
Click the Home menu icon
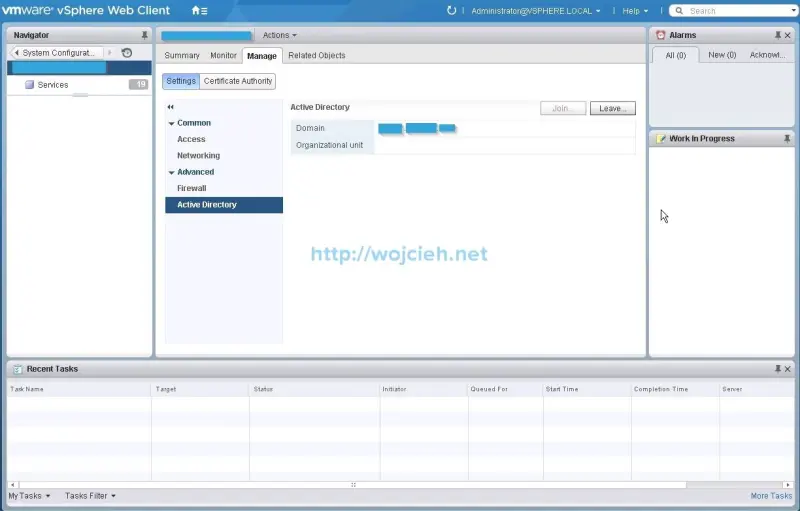click(x=198, y=11)
